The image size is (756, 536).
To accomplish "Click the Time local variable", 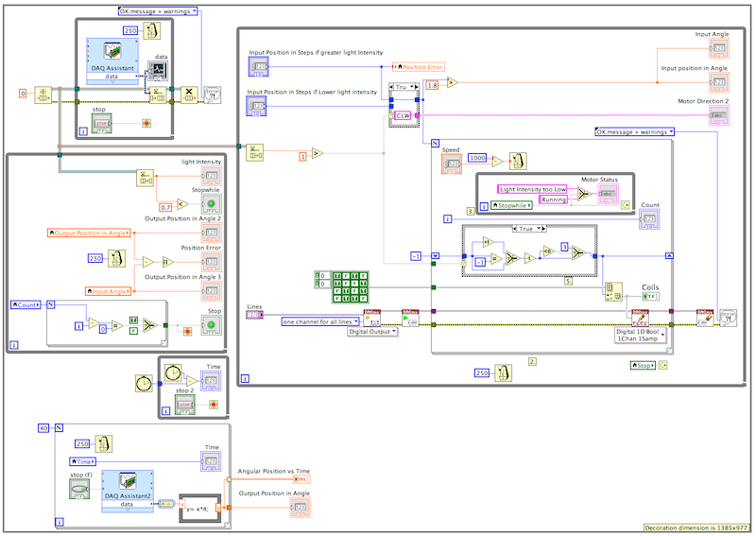I will coord(83,461).
